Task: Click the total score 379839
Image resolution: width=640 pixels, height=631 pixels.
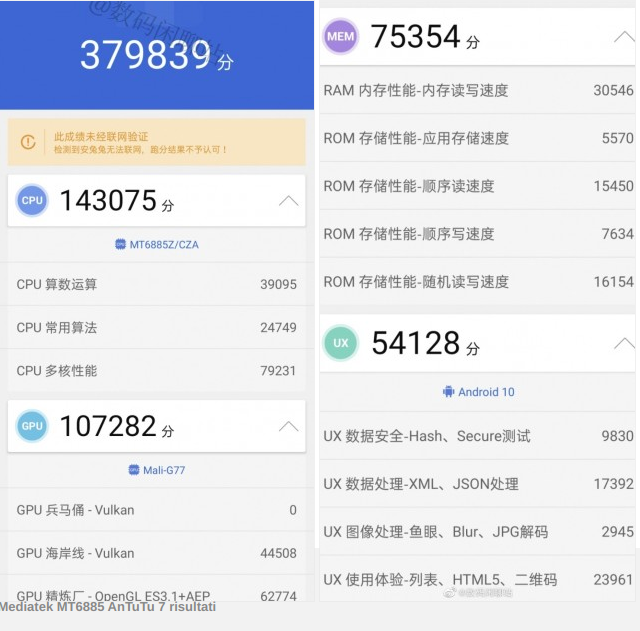Action: point(146,55)
